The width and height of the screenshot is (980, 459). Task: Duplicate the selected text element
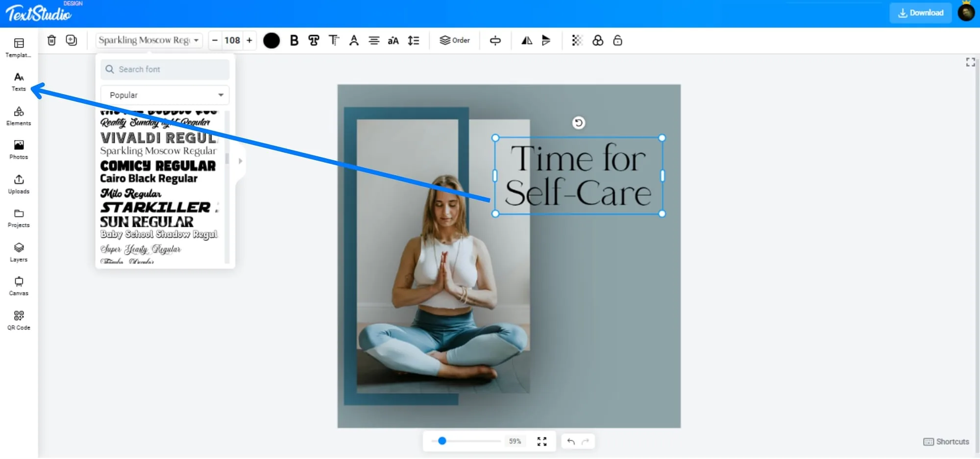pos(72,40)
